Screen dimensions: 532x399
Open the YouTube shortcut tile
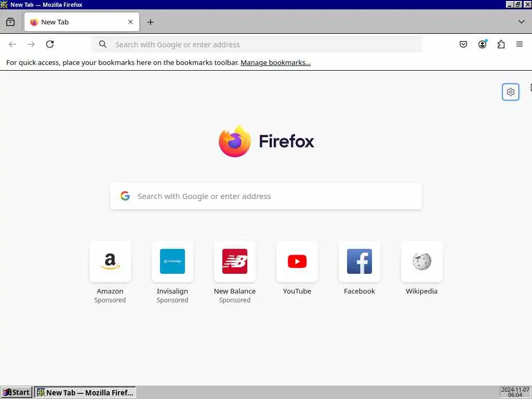coord(297,262)
